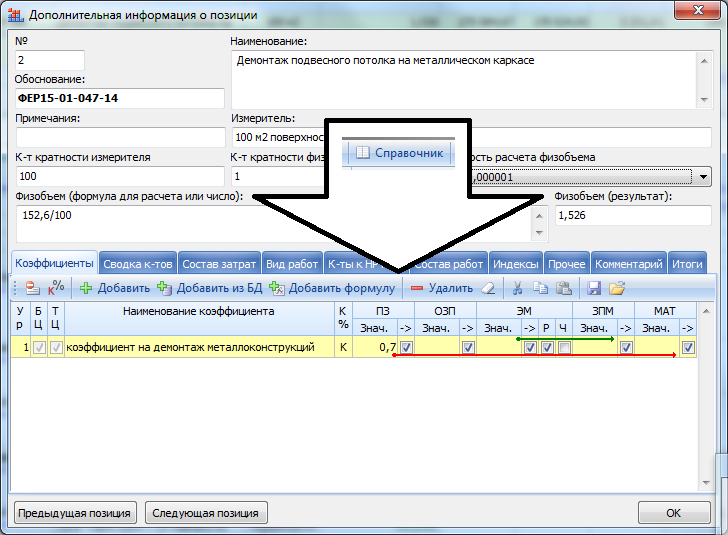
Task: Click the Следующая позиция button
Action: point(206,513)
